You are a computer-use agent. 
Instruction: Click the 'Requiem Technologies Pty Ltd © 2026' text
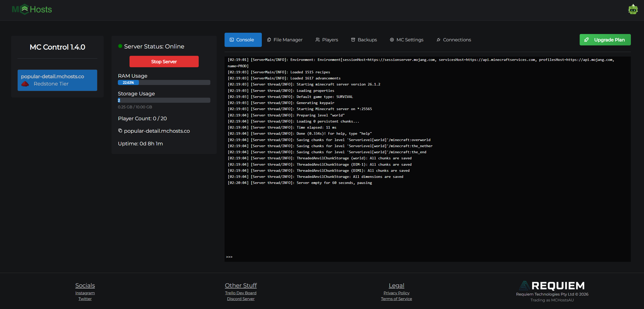(x=552, y=294)
